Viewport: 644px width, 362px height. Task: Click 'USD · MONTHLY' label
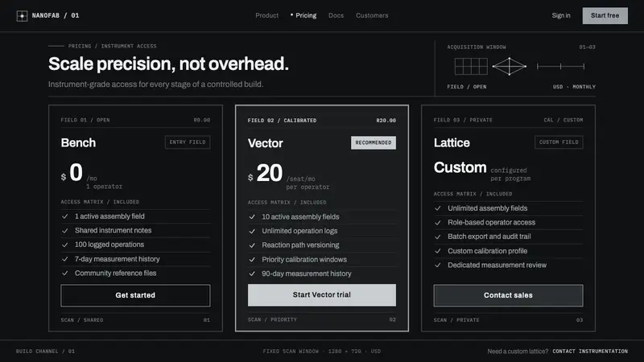tap(574, 87)
